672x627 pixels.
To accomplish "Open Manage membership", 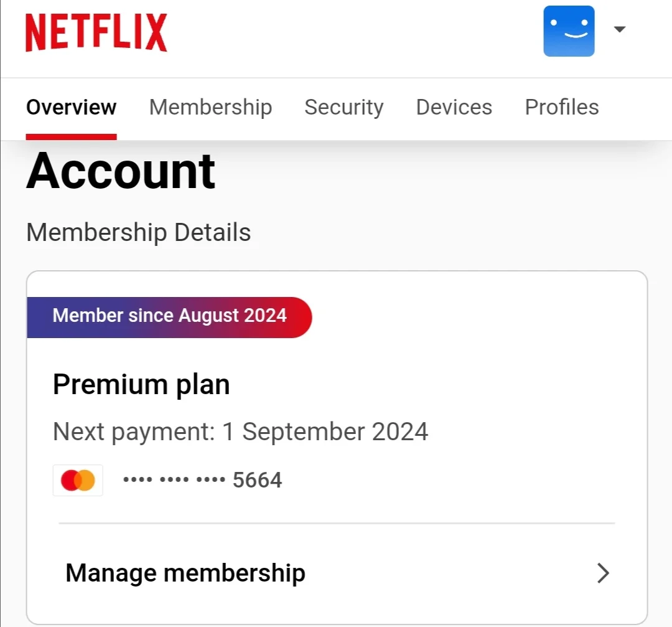I will [337, 573].
